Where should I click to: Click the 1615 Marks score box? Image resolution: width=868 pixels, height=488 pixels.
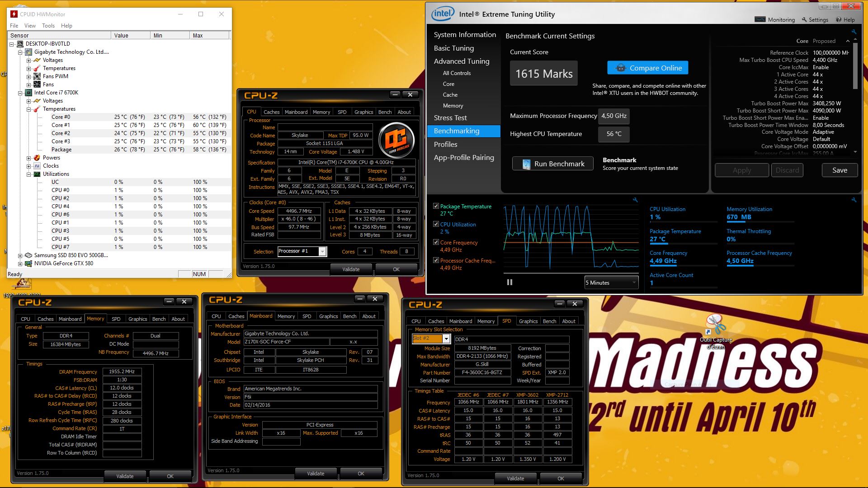(544, 73)
